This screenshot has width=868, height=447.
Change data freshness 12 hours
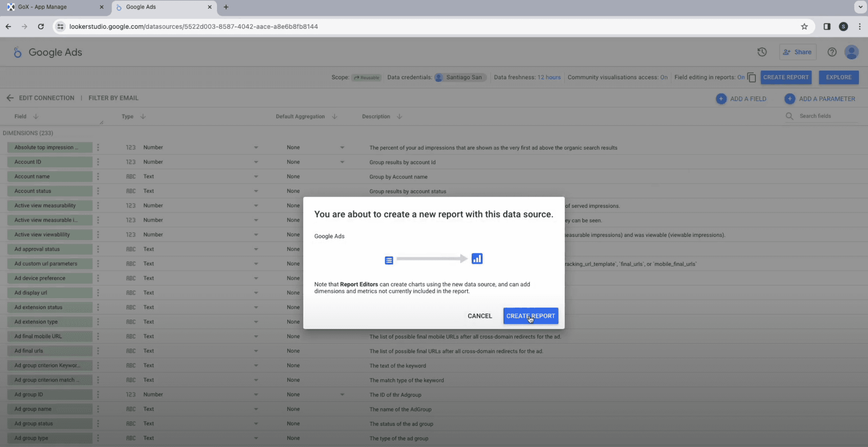click(549, 77)
